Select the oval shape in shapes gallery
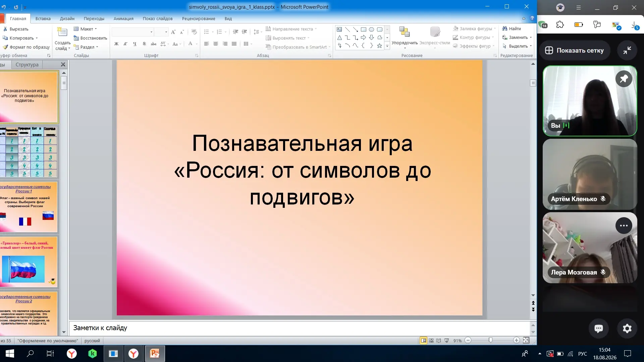Screen dimensions: 644x362 tap(371, 29)
